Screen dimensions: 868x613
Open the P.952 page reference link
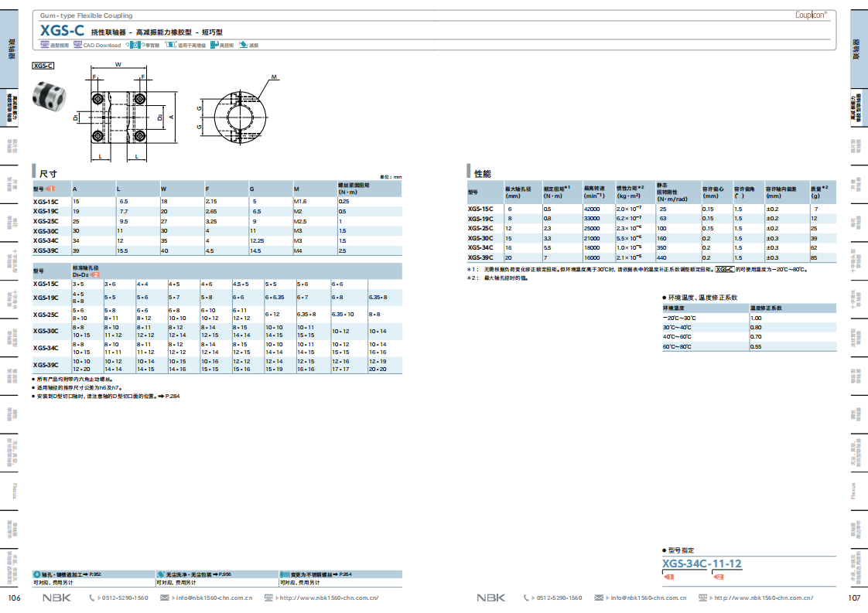click(94, 575)
